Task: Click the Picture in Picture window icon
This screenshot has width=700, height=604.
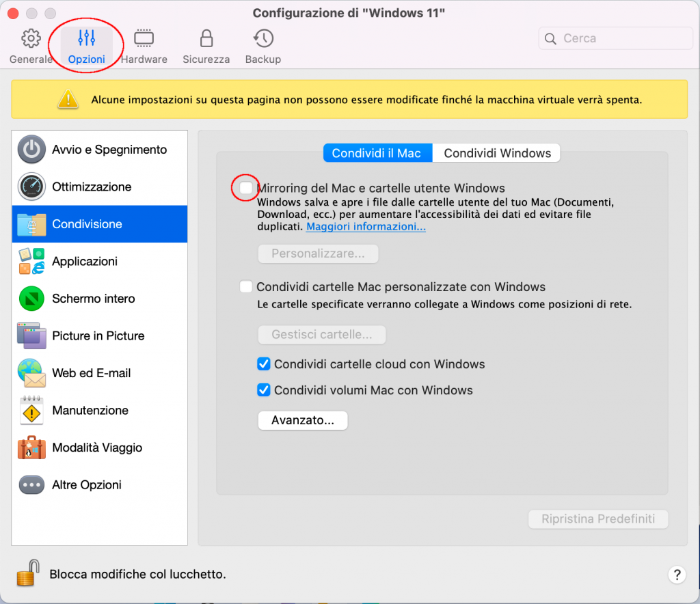Action: 31,335
